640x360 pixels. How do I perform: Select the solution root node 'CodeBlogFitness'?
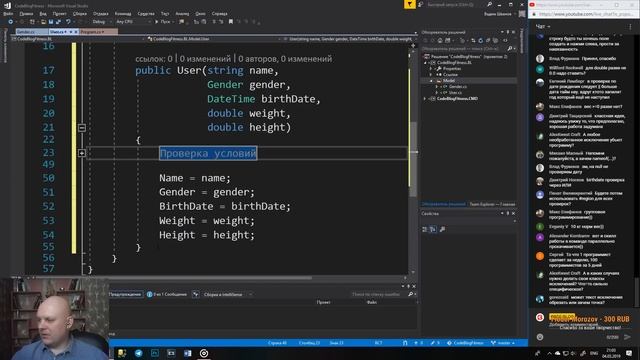(465, 57)
